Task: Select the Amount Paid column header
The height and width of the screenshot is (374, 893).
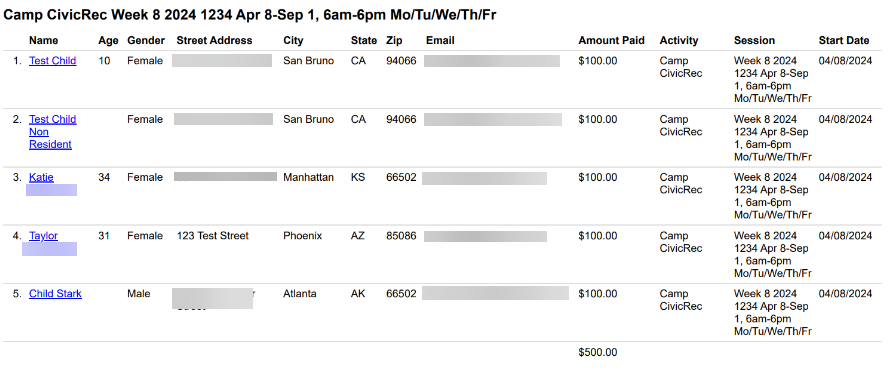Action: tap(611, 40)
